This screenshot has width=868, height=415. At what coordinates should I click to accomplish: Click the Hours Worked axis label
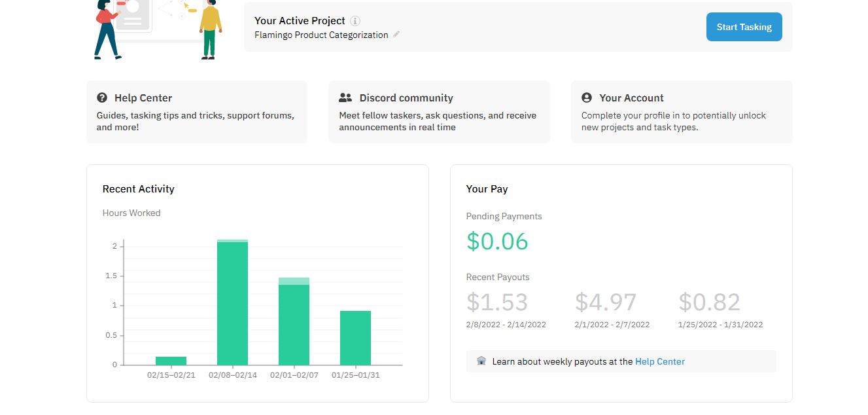pos(131,212)
